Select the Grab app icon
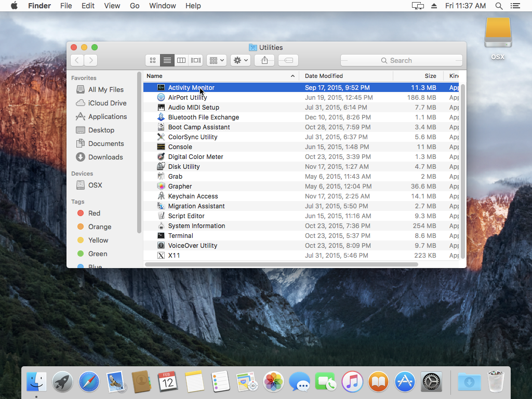Image resolution: width=532 pixels, height=399 pixels. coord(161,176)
